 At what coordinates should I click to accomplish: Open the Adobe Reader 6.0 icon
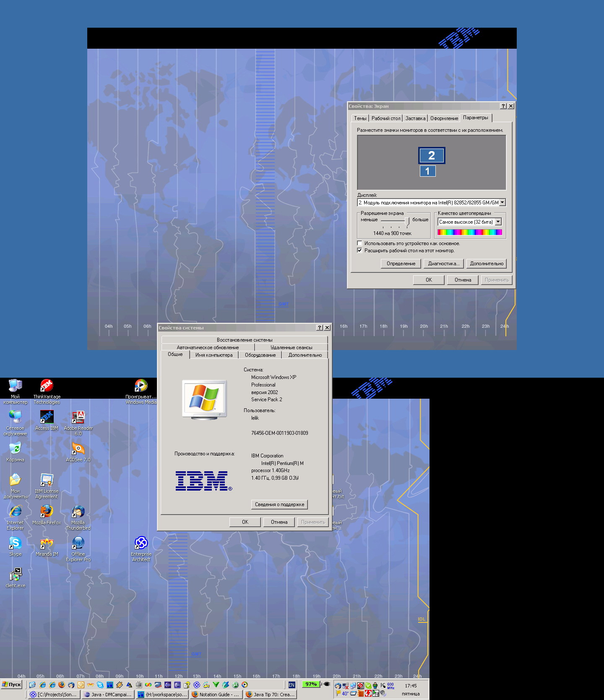[x=78, y=418]
